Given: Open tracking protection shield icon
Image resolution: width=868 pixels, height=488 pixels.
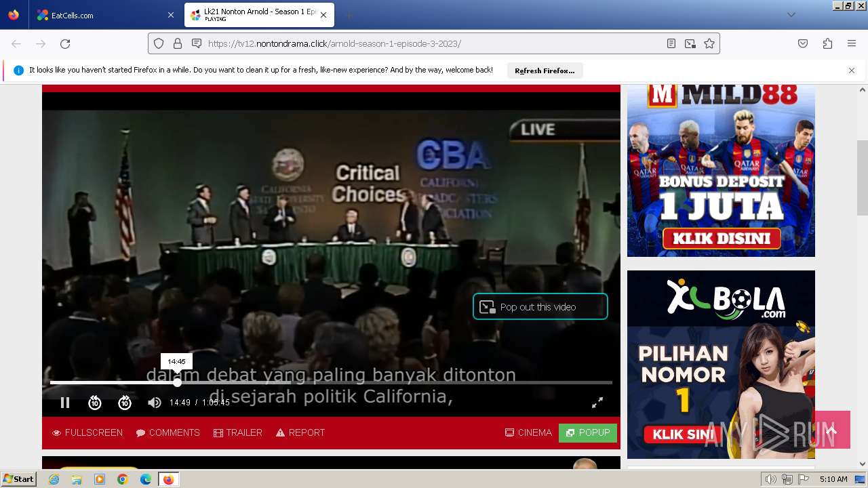Looking at the screenshot, I should (159, 43).
